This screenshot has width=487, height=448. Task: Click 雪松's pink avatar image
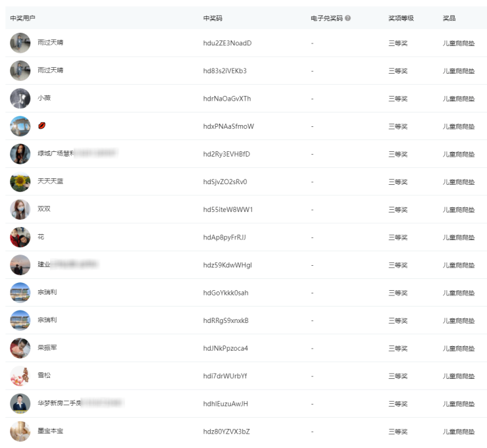click(x=20, y=376)
